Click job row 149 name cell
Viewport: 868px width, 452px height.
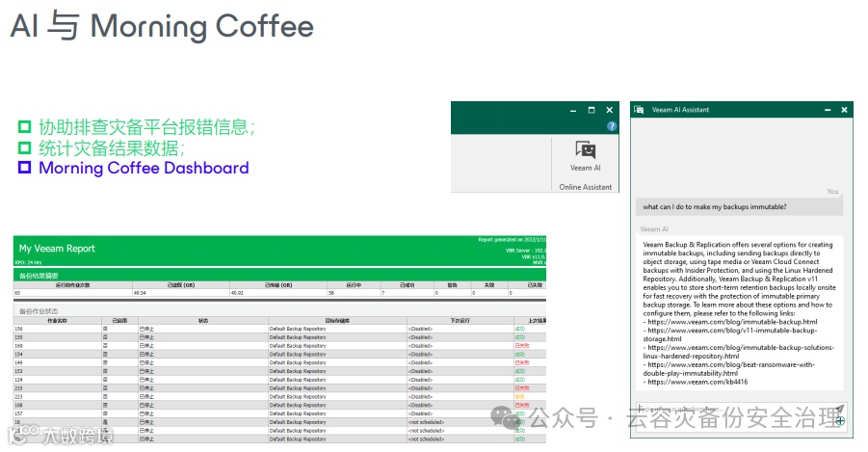point(58,362)
